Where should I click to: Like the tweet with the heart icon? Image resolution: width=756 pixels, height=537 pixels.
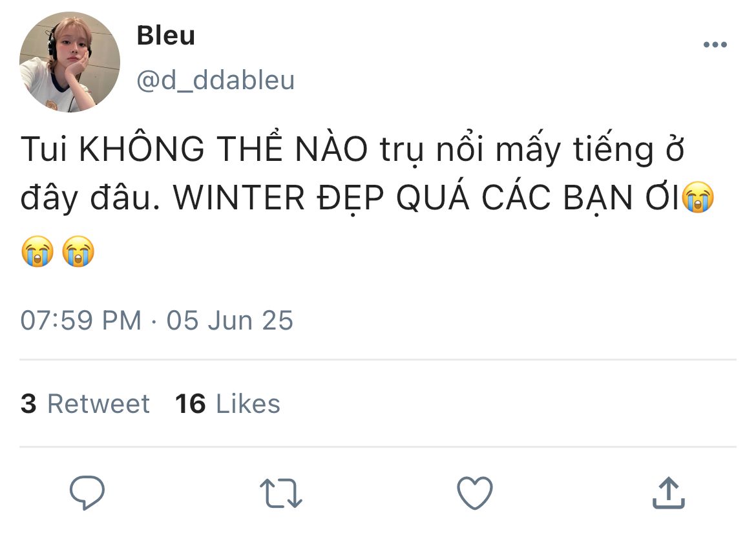pyautogui.click(x=475, y=492)
